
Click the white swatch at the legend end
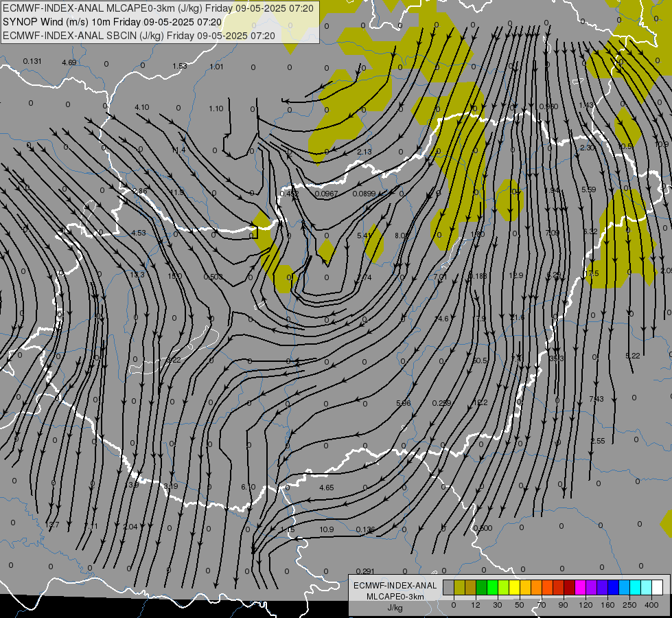click(x=657, y=587)
